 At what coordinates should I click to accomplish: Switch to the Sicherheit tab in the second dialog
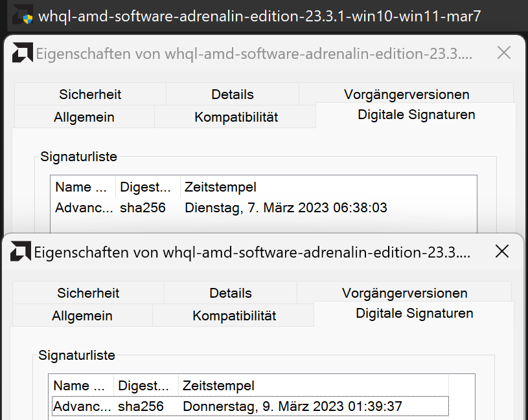(x=87, y=293)
